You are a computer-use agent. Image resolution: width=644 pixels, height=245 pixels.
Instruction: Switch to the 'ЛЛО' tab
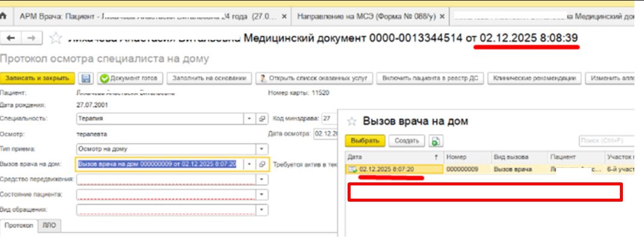coord(48,225)
